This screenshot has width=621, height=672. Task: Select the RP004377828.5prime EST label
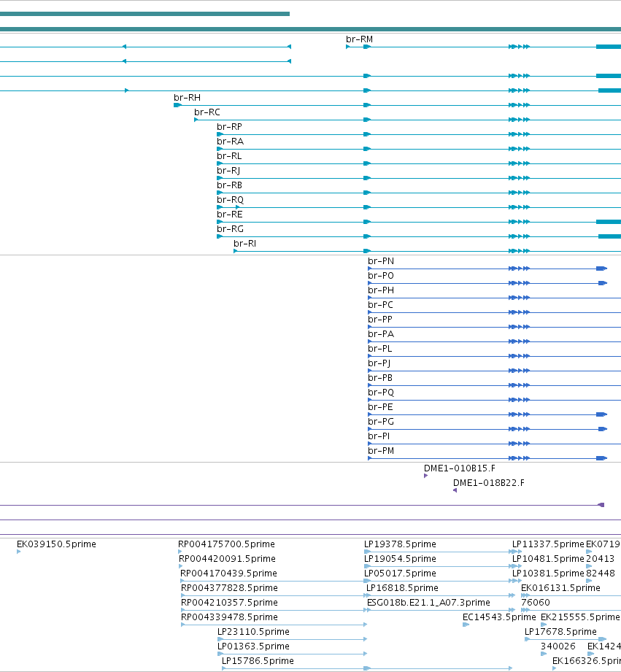point(229,587)
